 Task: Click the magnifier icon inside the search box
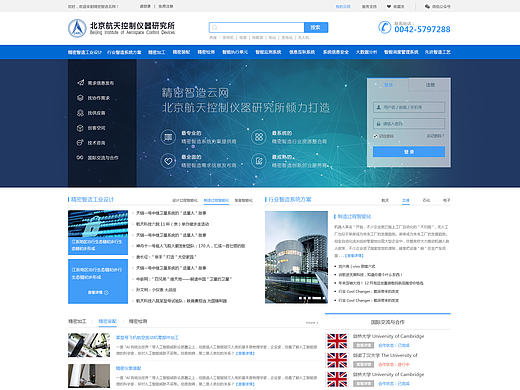(x=215, y=28)
